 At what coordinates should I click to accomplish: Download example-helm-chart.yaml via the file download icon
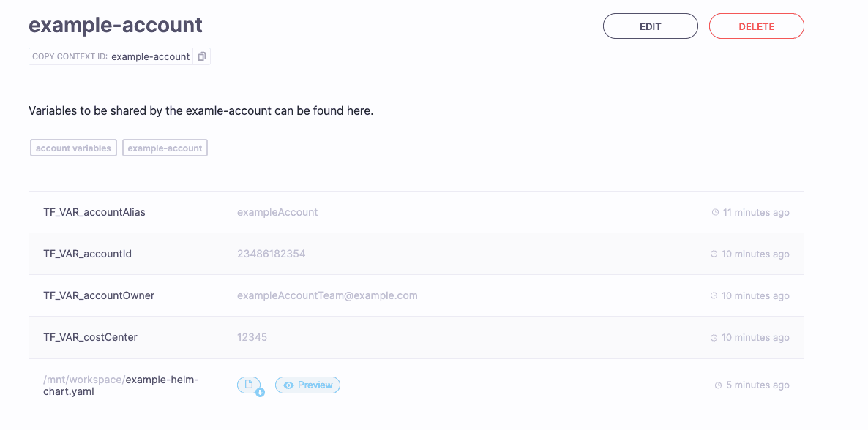point(249,385)
